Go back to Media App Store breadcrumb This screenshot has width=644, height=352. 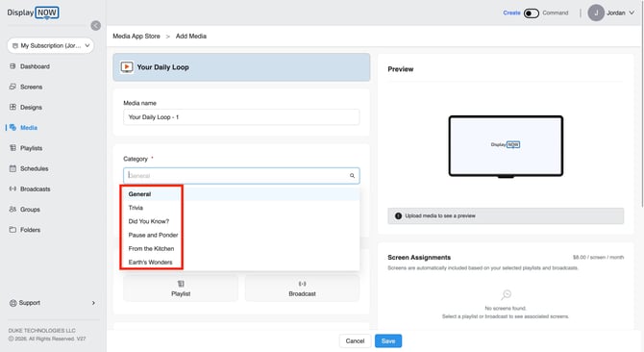pos(136,37)
